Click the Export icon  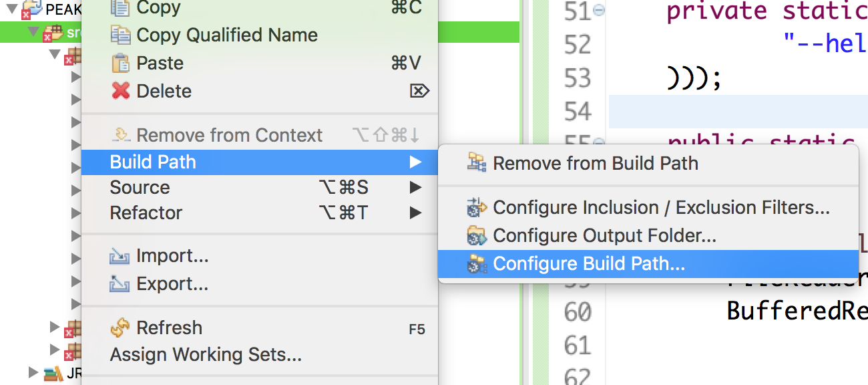coord(120,284)
